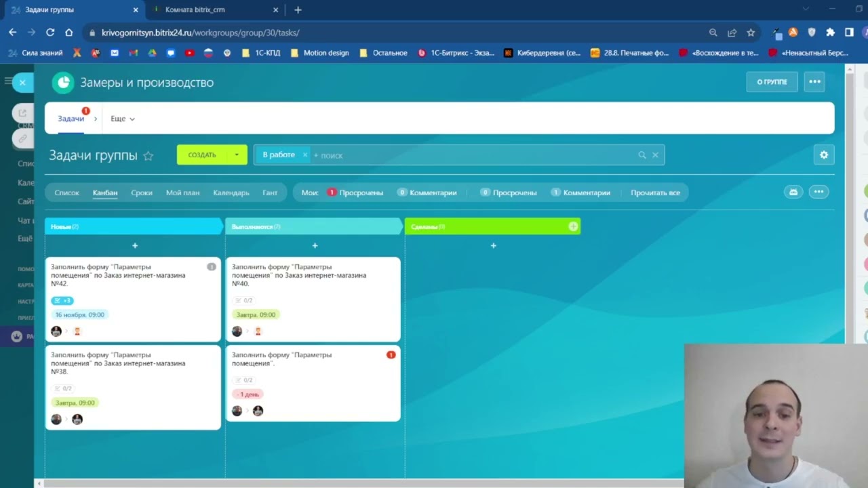Clear the filter with X at right
The width and height of the screenshot is (868, 488).
[655, 155]
